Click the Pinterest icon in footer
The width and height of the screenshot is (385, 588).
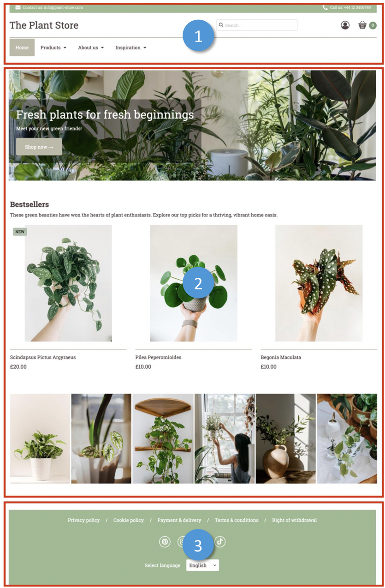165,542
